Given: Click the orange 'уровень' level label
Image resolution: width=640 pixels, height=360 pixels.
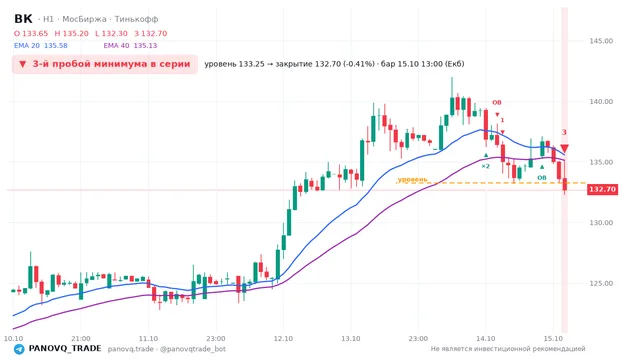Looking at the screenshot, I should pyautogui.click(x=412, y=179).
